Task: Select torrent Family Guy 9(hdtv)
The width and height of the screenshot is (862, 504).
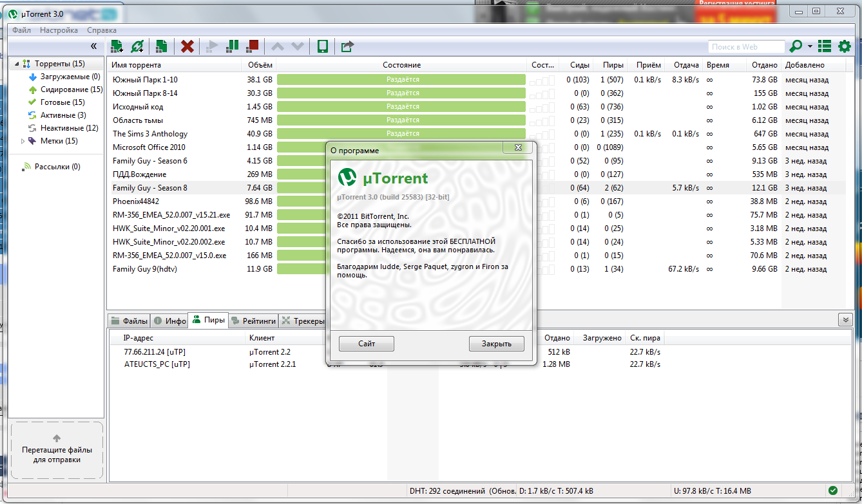Action: pyautogui.click(x=144, y=269)
